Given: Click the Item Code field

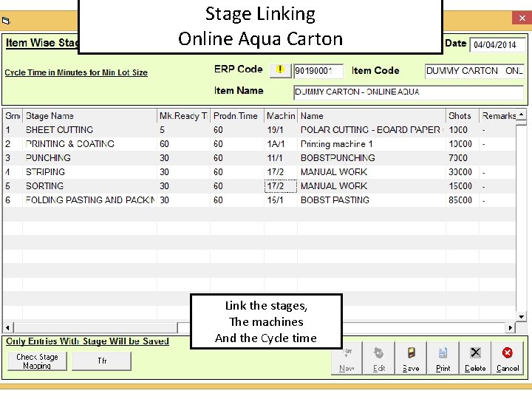Looking at the screenshot, I should pyautogui.click(x=474, y=71).
